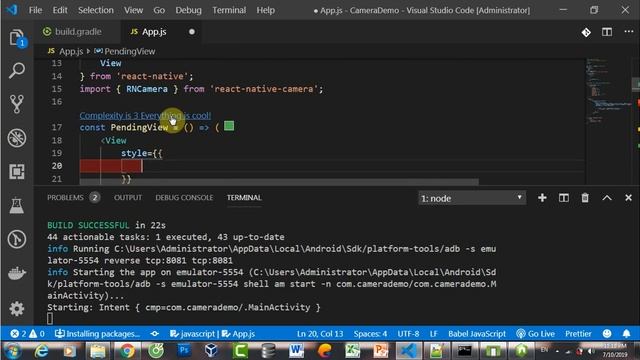Close the terminal panel

(628, 198)
